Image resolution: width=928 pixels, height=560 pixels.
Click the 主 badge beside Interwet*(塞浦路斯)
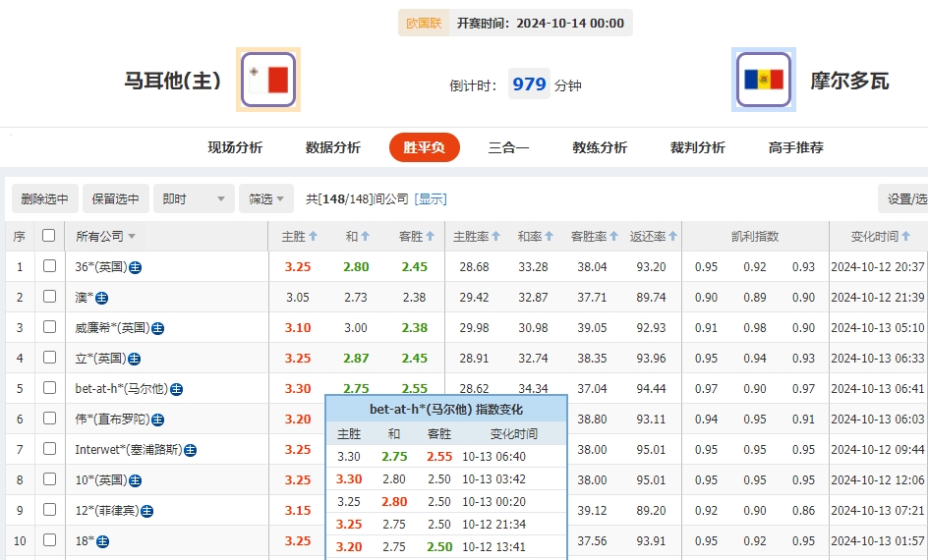(x=190, y=450)
